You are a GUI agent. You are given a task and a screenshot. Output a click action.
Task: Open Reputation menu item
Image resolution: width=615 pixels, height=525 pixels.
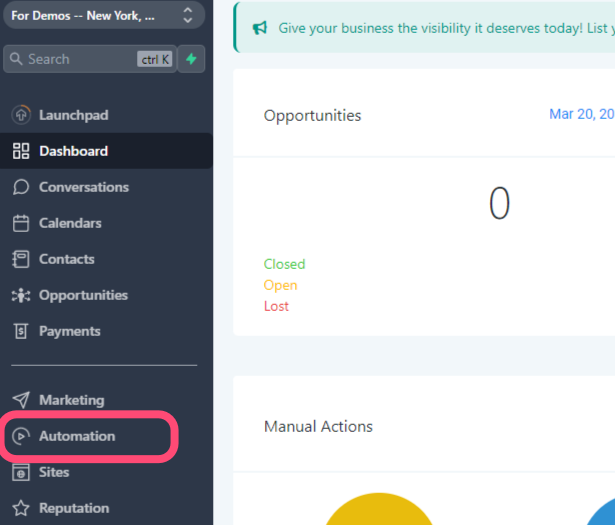pyautogui.click(x=106, y=508)
